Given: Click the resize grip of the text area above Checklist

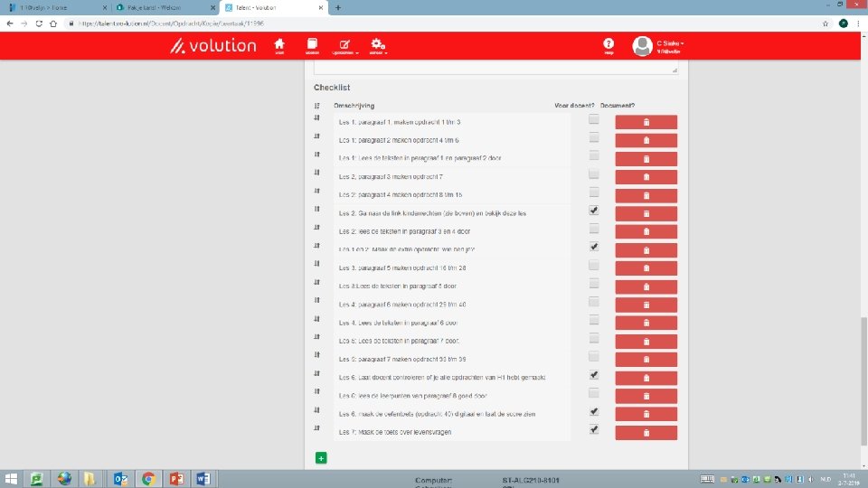Looking at the screenshot, I should [x=675, y=70].
